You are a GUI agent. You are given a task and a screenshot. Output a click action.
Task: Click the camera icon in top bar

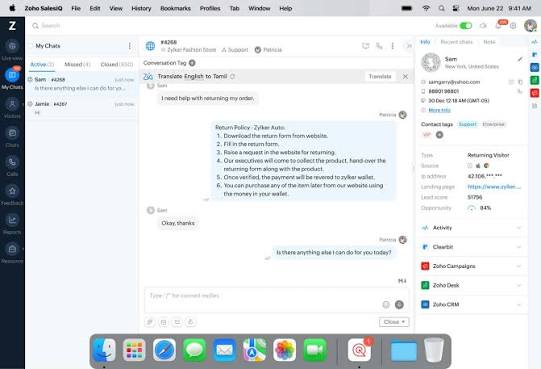point(483,26)
